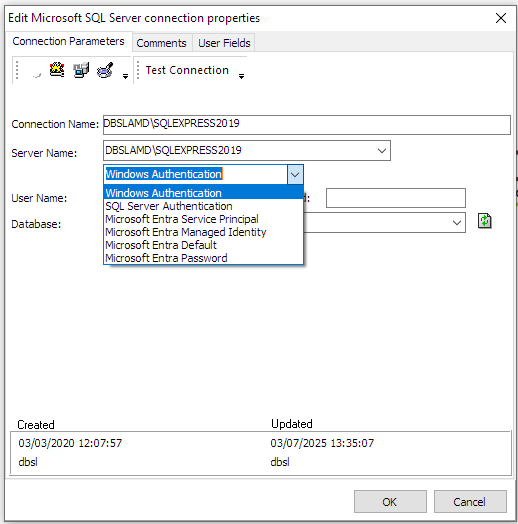Open overflow arrow after Test Connection
This screenshot has height=524, width=518.
(x=241, y=77)
